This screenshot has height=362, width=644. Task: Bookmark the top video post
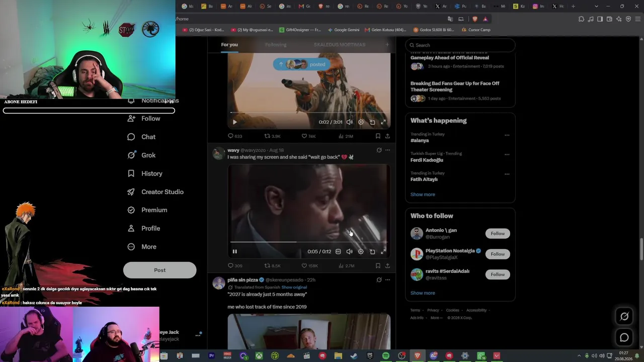(378, 136)
